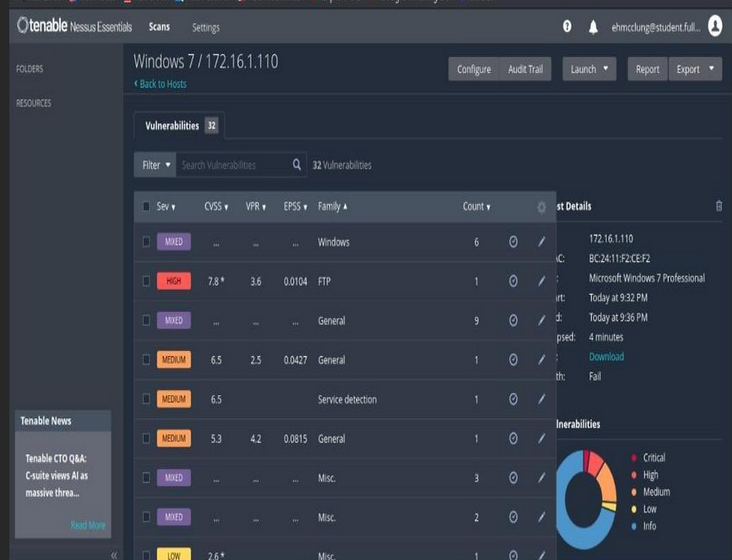
Task: Click the Configure button
Action: pyautogui.click(x=474, y=69)
